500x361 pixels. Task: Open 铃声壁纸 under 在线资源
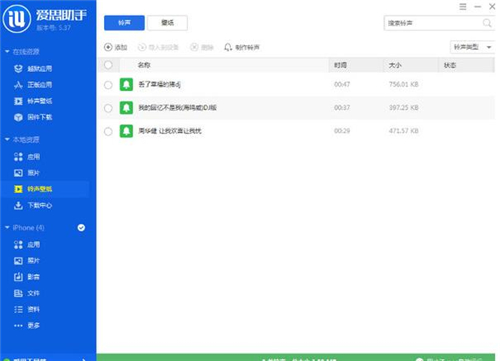click(33, 101)
